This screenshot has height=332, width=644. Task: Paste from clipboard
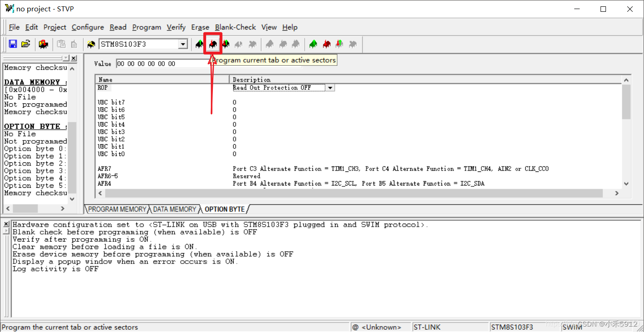tap(61, 44)
